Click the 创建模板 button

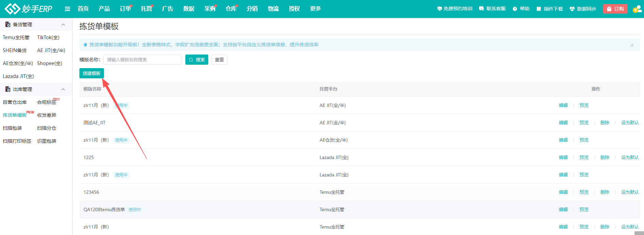[x=92, y=73]
